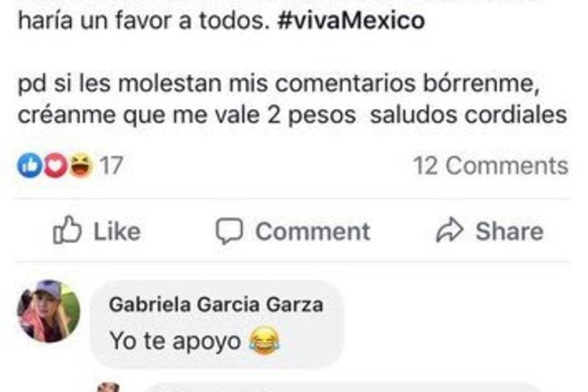The width and height of the screenshot is (588, 392).
Task: View the 17 reactions count
Action: (111, 166)
